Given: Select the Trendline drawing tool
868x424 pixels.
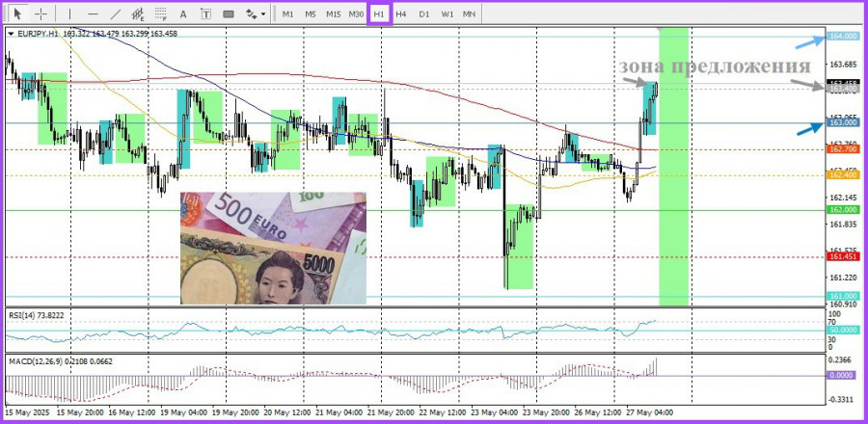Looking at the screenshot, I should click(115, 13).
